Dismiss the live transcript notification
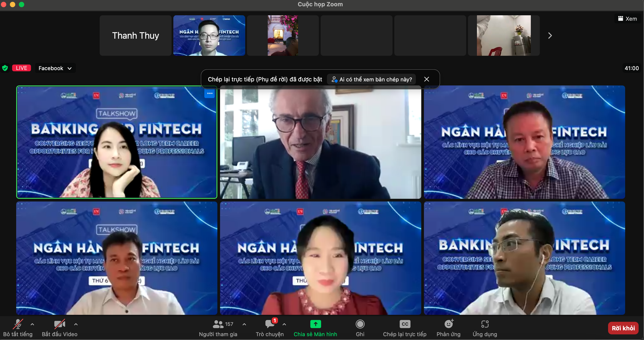The height and width of the screenshot is (340, 644). point(426,79)
